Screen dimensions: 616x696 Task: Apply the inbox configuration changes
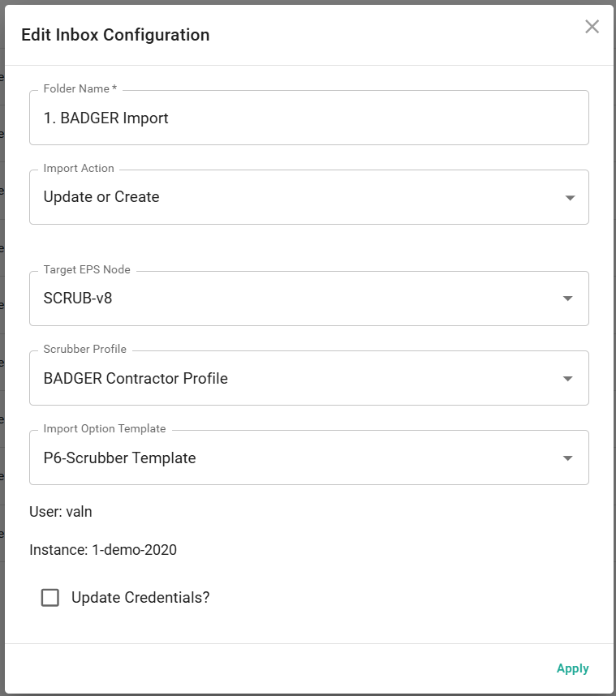[573, 668]
